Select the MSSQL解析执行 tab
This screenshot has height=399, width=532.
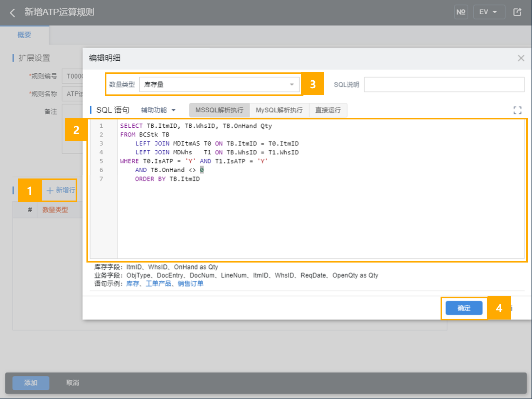(x=219, y=110)
